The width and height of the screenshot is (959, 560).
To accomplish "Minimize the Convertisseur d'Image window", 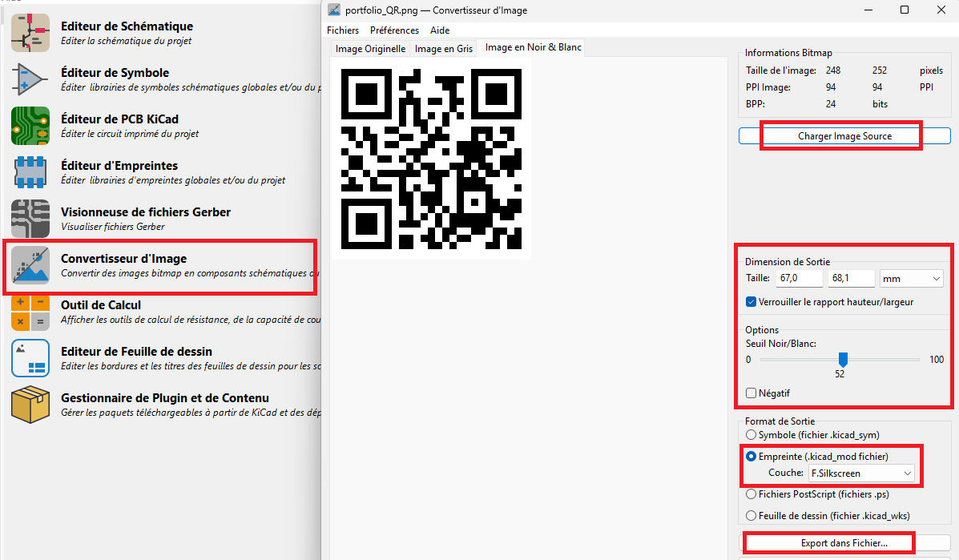I will 868,10.
